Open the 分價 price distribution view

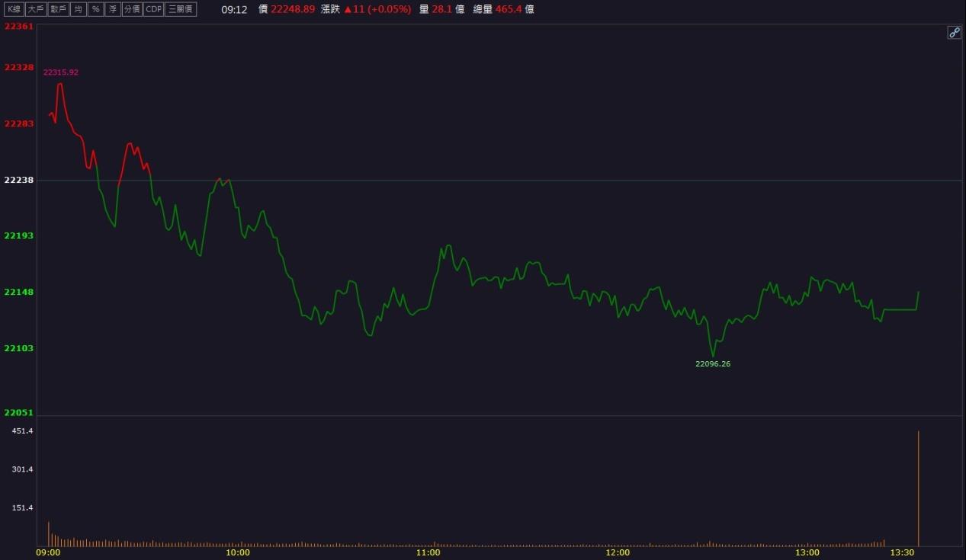pyautogui.click(x=133, y=9)
